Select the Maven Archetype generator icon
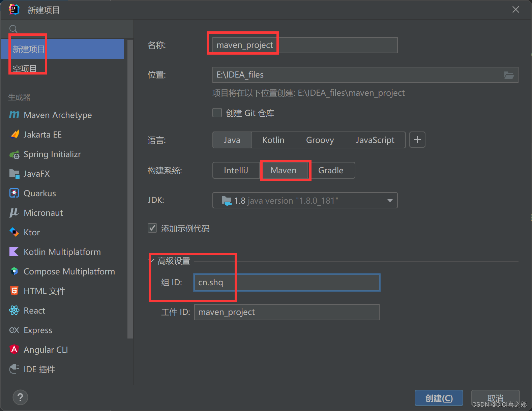532x411 pixels. pyautogui.click(x=14, y=115)
